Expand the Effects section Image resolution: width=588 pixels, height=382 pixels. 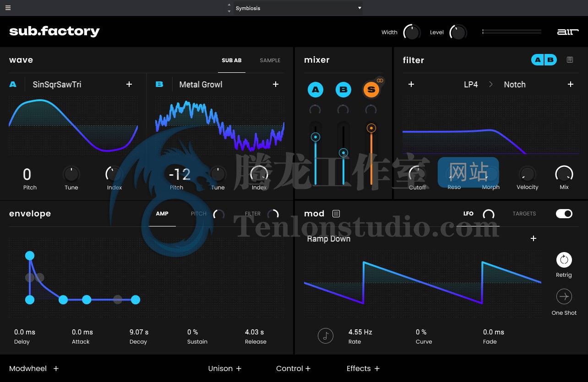pos(363,368)
